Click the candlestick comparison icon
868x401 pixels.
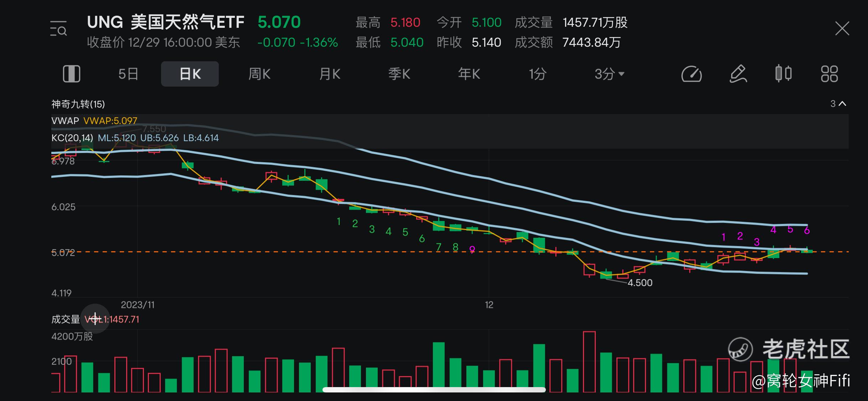tap(783, 74)
